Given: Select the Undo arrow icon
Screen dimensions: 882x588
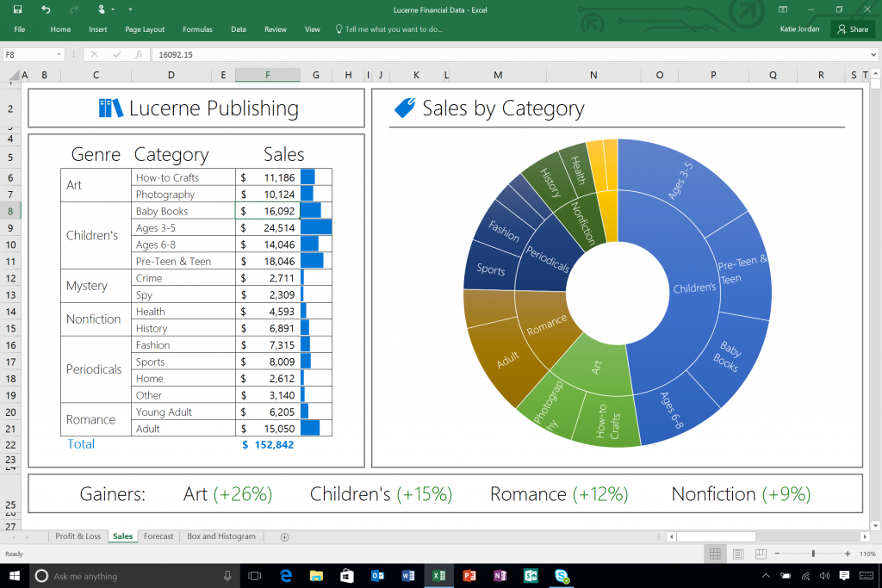Looking at the screenshot, I should point(46,9).
